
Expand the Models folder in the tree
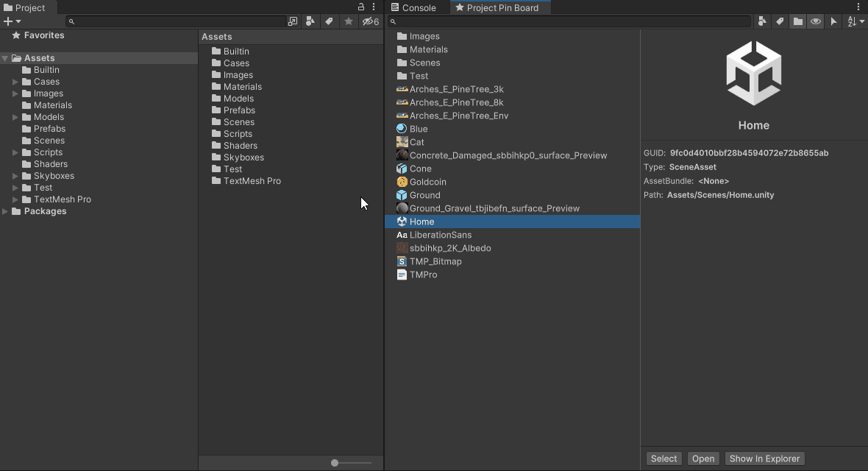(15, 117)
